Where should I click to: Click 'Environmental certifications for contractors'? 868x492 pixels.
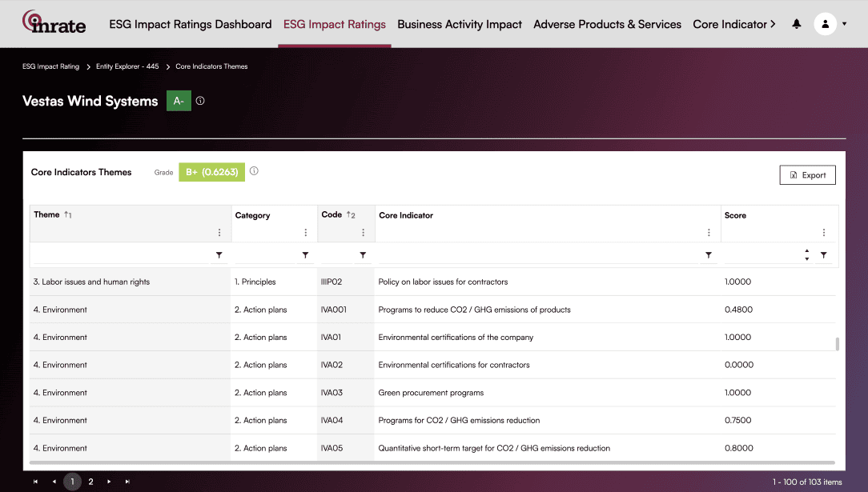[x=454, y=365]
